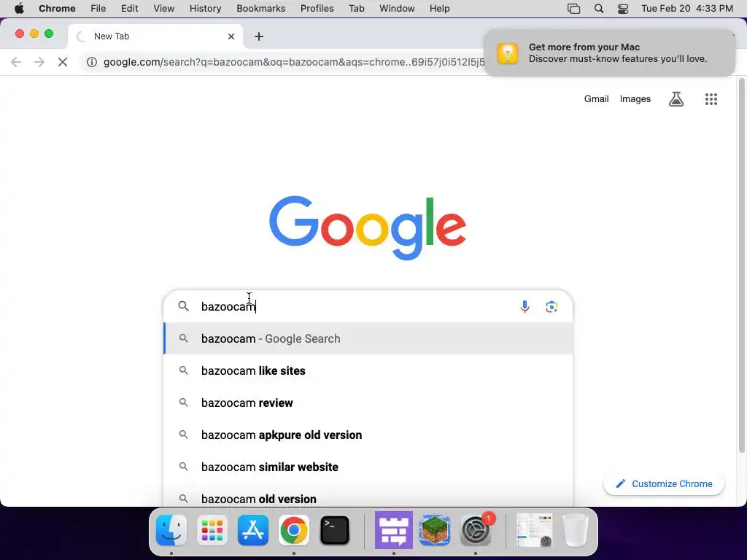Click the page vertical scrollbar
The height and width of the screenshot is (560, 747).
click(741, 267)
